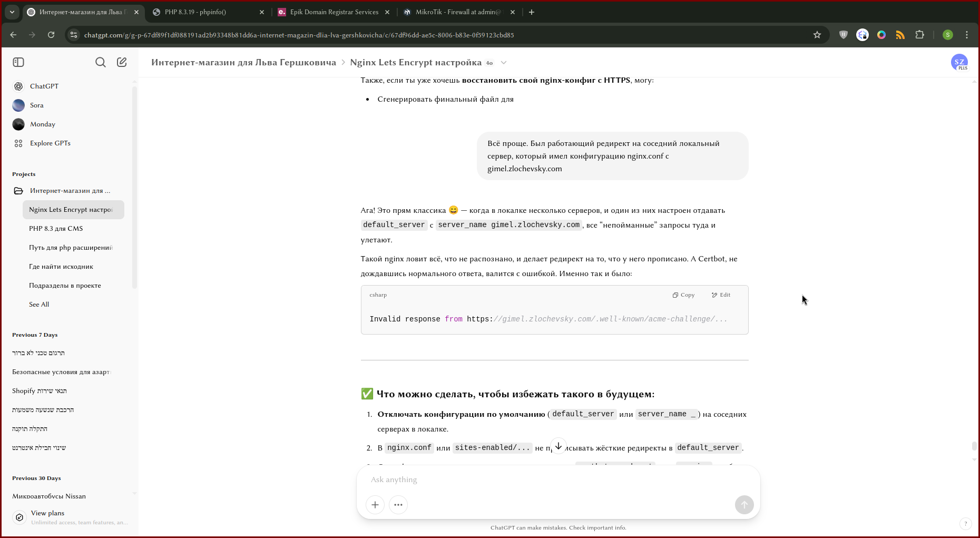Open the chat search magnifier icon

click(x=101, y=62)
